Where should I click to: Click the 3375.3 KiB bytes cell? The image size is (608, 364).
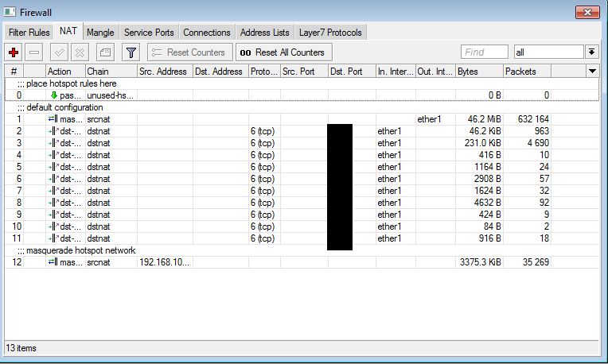pyautogui.click(x=481, y=262)
